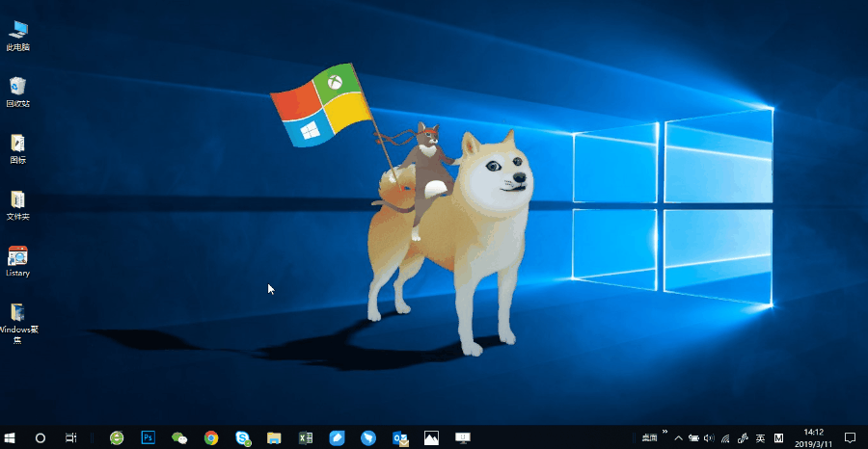Viewport: 868px width, 449px height.
Task: Open WeChat from the taskbar
Action: click(179, 438)
